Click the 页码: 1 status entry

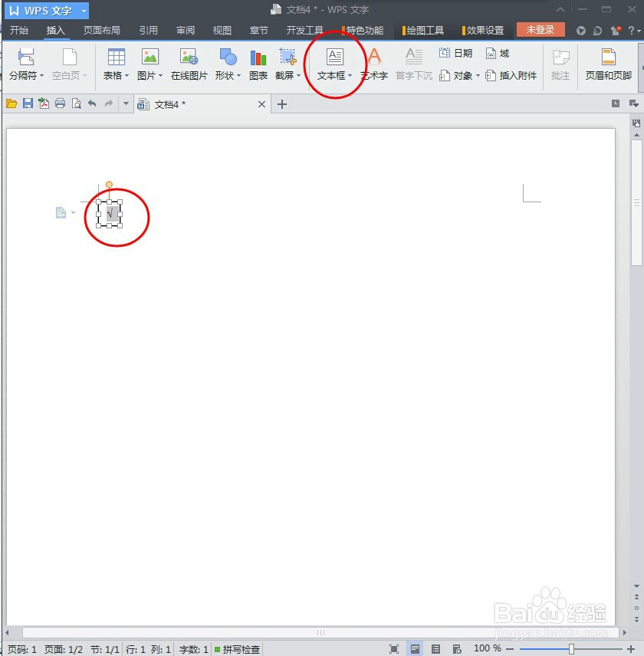22,649
